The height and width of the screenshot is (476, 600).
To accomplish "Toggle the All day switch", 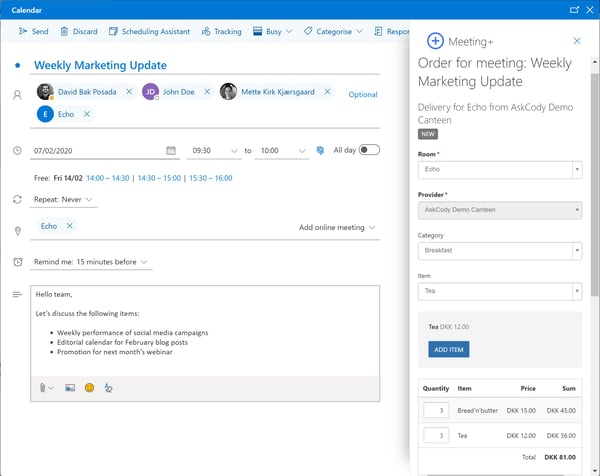I will (369, 150).
